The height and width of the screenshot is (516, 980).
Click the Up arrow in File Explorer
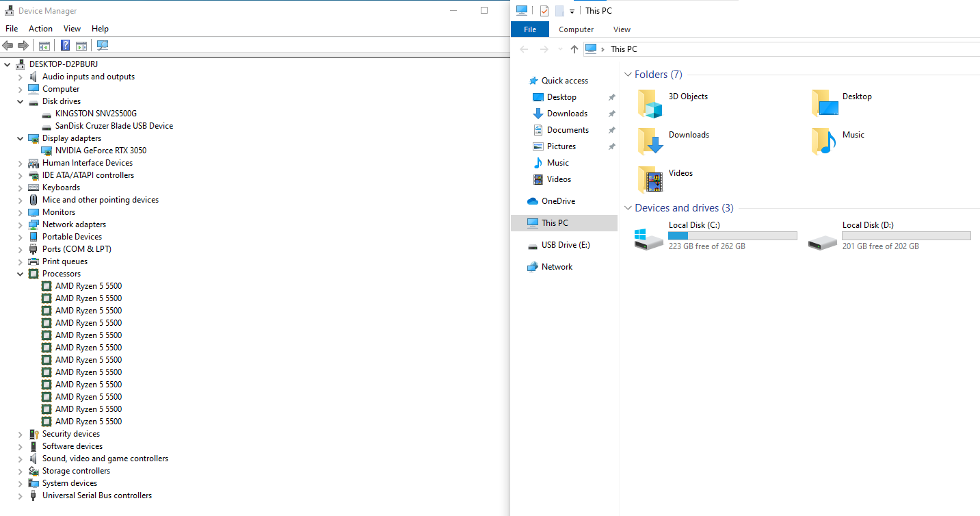click(x=574, y=49)
